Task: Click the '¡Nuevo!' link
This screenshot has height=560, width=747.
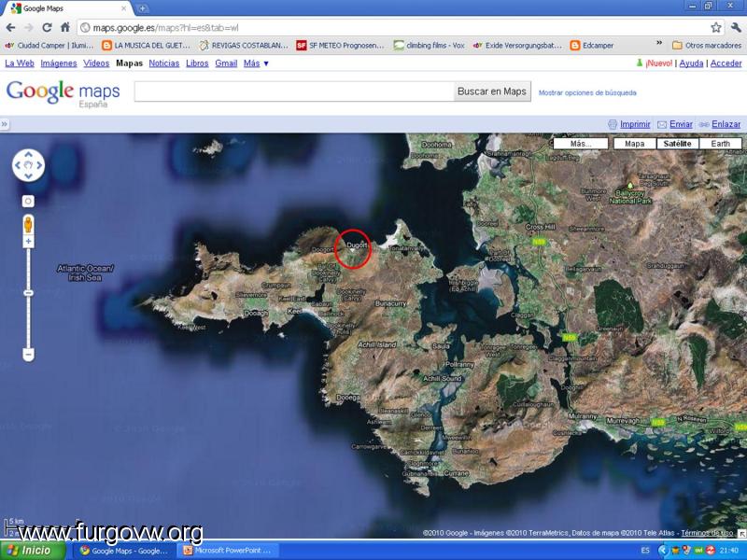Action: pyautogui.click(x=659, y=63)
